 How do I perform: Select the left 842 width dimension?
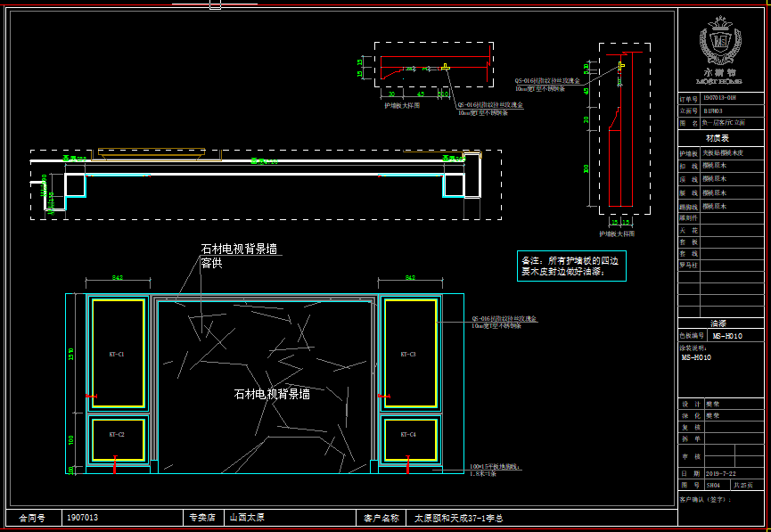[x=117, y=279]
